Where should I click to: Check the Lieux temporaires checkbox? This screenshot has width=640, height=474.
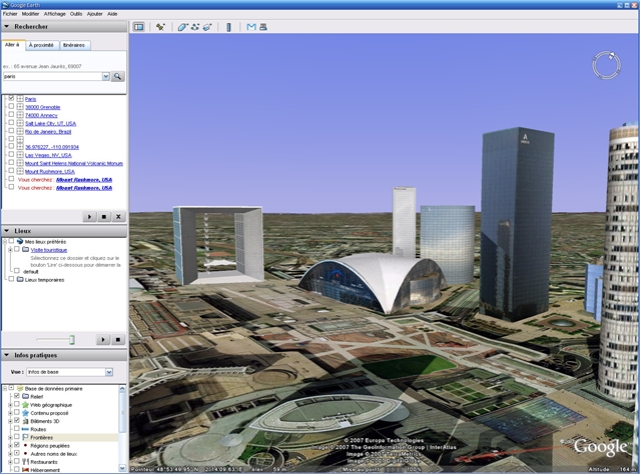click(x=11, y=279)
